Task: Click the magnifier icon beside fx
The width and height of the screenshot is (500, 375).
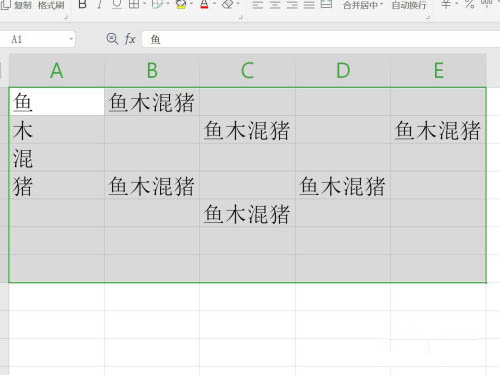Action: pos(112,39)
